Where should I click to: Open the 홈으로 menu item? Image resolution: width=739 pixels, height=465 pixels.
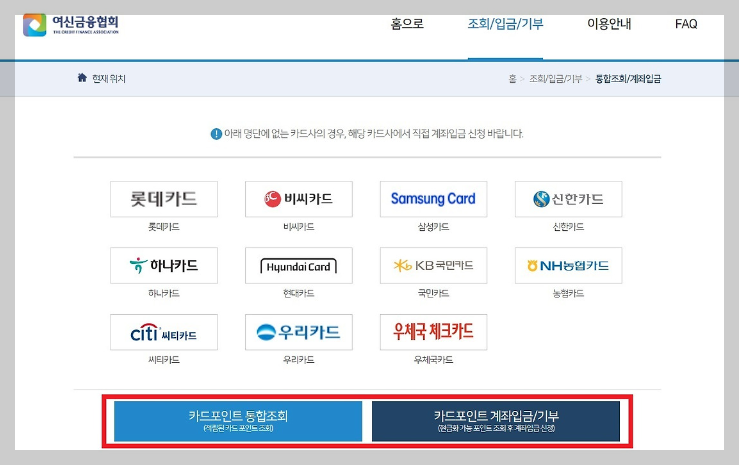point(407,24)
